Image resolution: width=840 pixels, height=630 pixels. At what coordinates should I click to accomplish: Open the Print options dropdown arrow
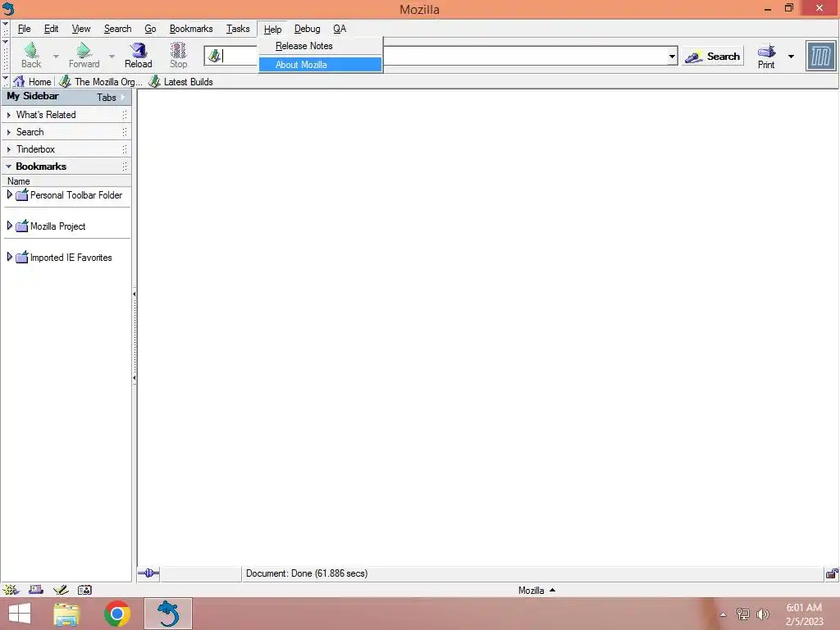point(791,57)
